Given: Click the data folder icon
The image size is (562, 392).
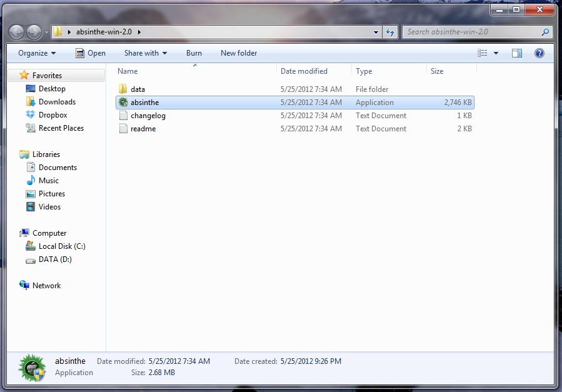Looking at the screenshot, I should (123, 89).
